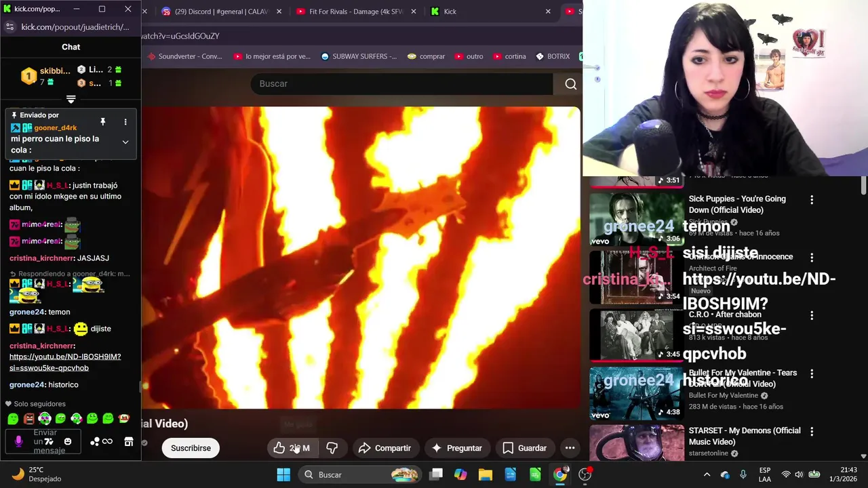The width and height of the screenshot is (868, 488).
Task: Open C.R.O After chabon thumbnail
Action: pyautogui.click(x=637, y=335)
